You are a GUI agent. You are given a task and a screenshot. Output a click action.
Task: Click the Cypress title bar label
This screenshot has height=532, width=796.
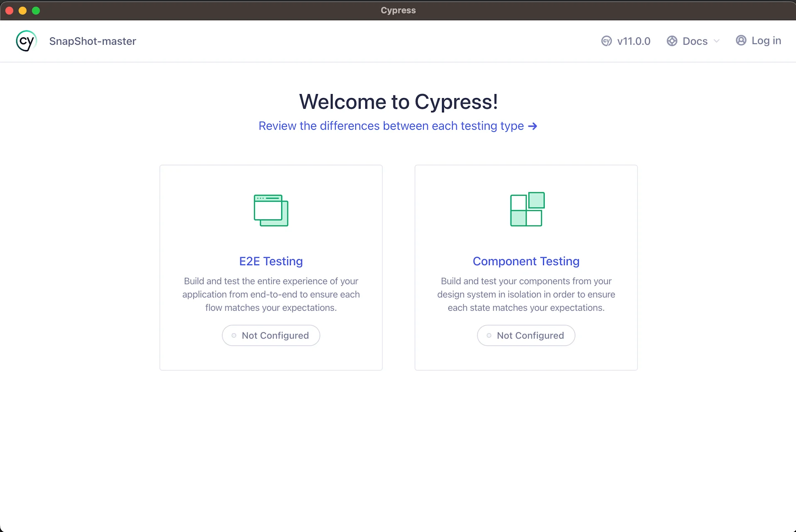coord(398,10)
